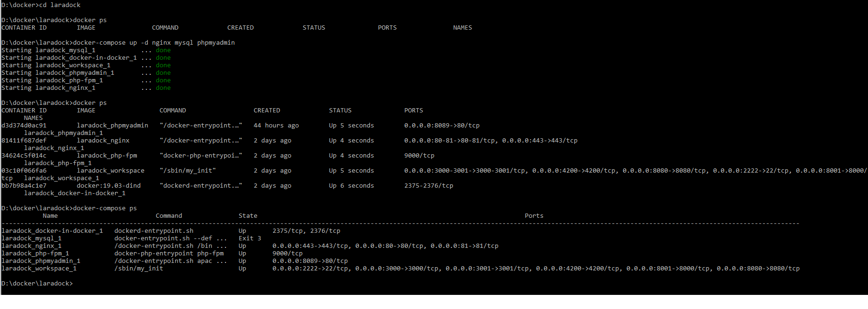Click ports '0.0.0.0:8089->80/tcp' in the d3d374d0ac91 row
This screenshot has width=868, height=309.
442,126
